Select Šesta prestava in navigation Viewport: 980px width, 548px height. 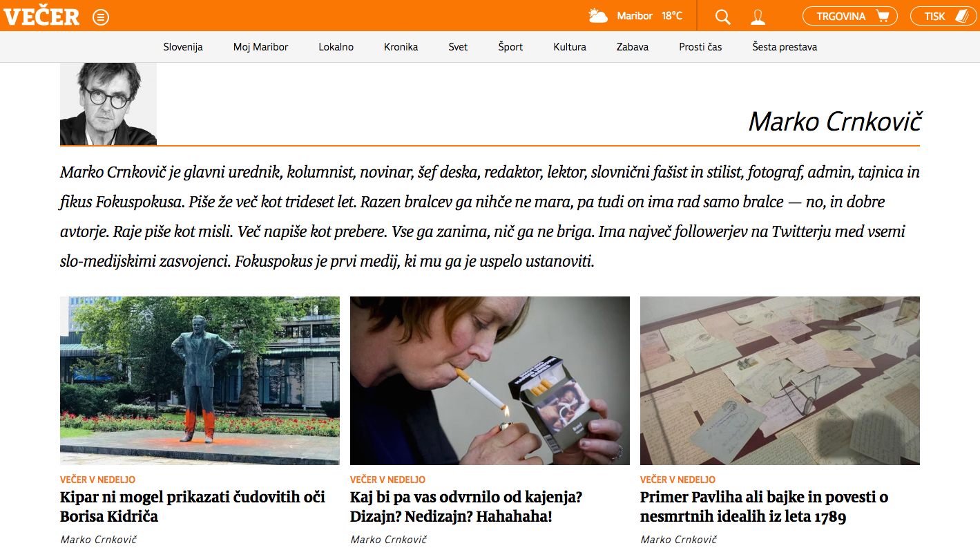click(785, 47)
